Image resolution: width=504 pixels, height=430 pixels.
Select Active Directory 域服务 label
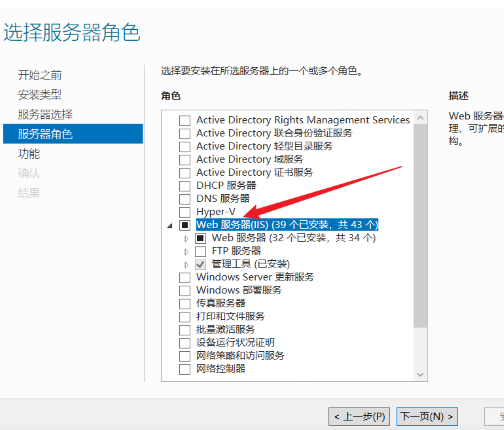[x=250, y=159]
